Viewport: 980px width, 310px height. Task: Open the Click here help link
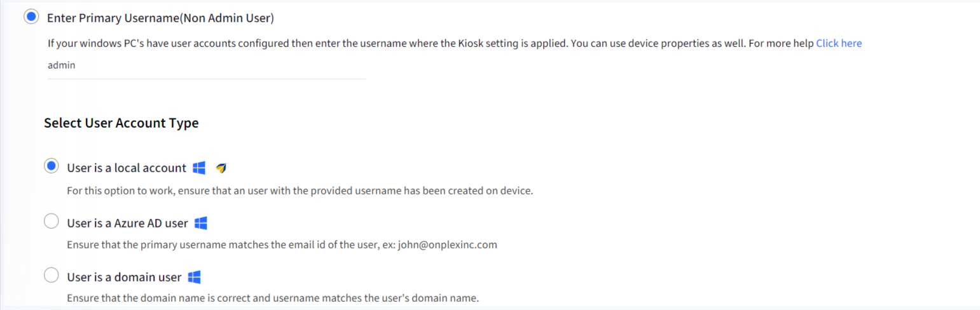[839, 43]
